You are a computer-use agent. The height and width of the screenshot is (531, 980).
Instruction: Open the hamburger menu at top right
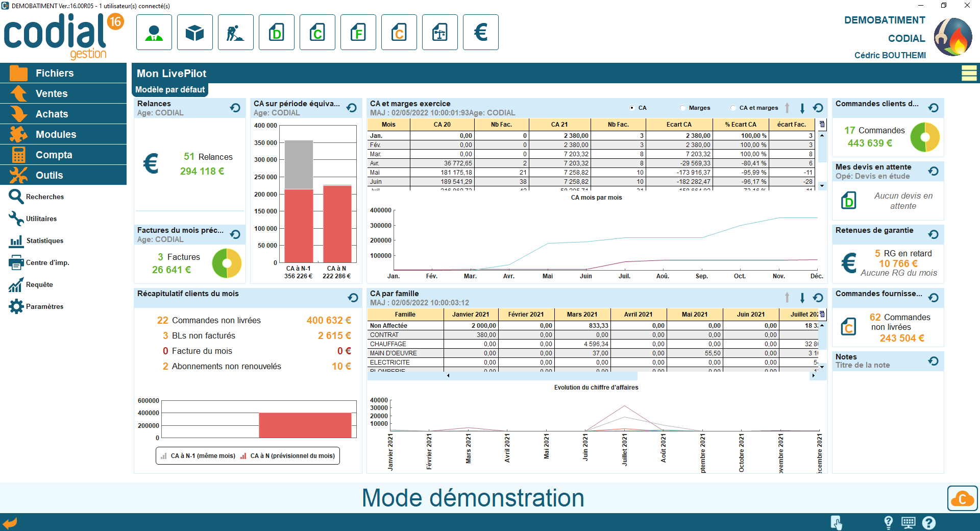coord(969,74)
